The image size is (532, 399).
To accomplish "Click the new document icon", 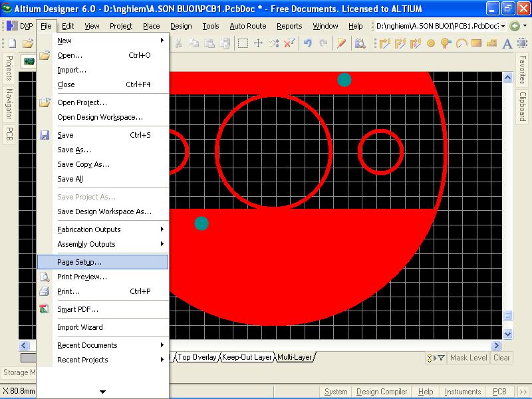I will 12,43.
